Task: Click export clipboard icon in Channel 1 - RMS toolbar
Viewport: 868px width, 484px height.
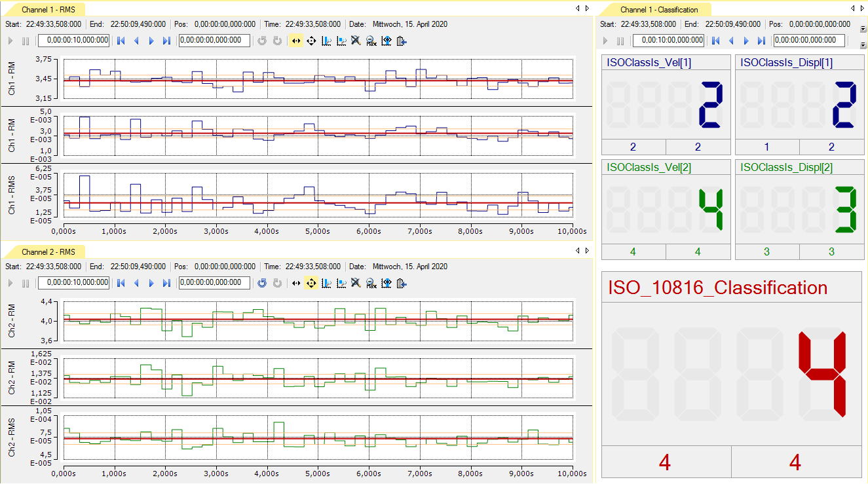Action: tap(401, 41)
